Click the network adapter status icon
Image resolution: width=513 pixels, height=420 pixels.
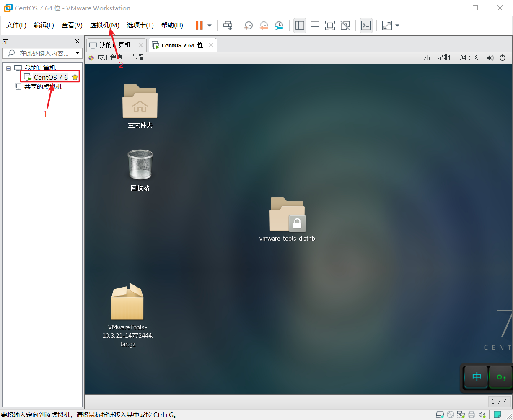point(461,415)
